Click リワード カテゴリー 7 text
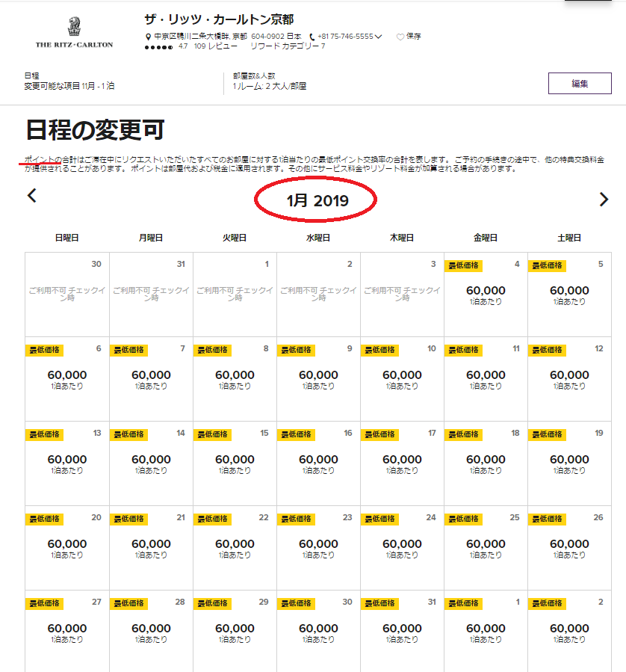Screen dimensions: 626x672 coord(288,46)
